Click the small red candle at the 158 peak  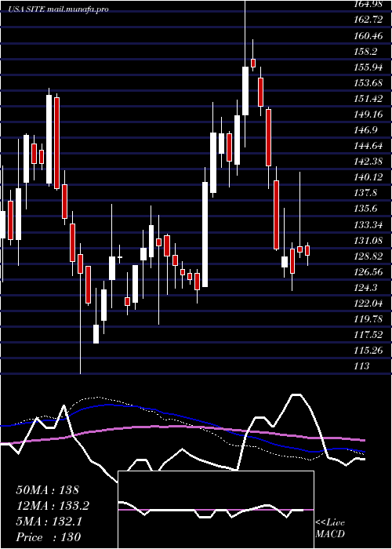(x=253, y=63)
